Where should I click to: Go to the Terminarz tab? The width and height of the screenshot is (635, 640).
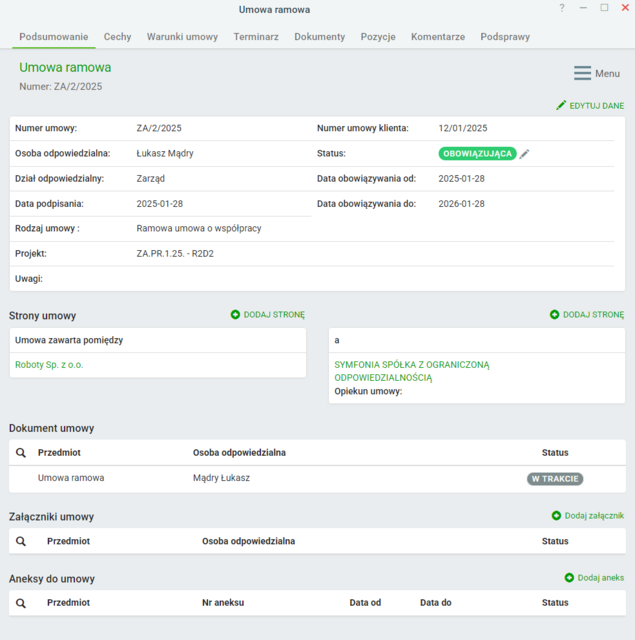(x=256, y=37)
